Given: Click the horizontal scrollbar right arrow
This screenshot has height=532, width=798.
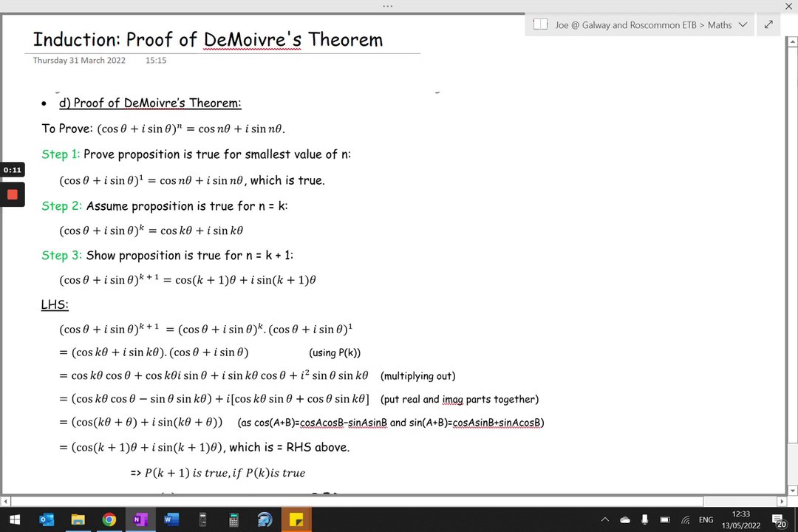Looking at the screenshot, I should point(782,502).
